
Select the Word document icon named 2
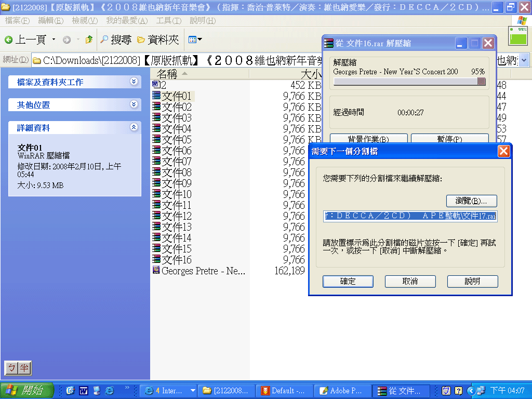click(156, 84)
